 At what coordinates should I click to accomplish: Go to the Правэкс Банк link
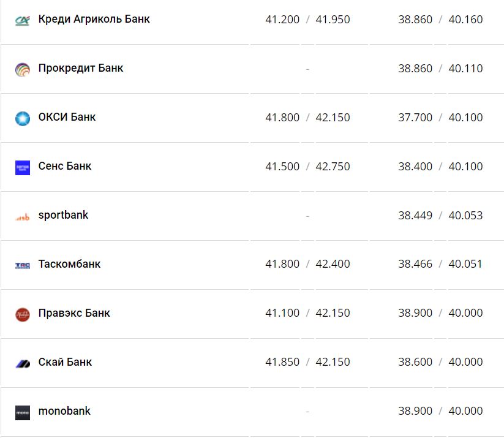coord(74,313)
